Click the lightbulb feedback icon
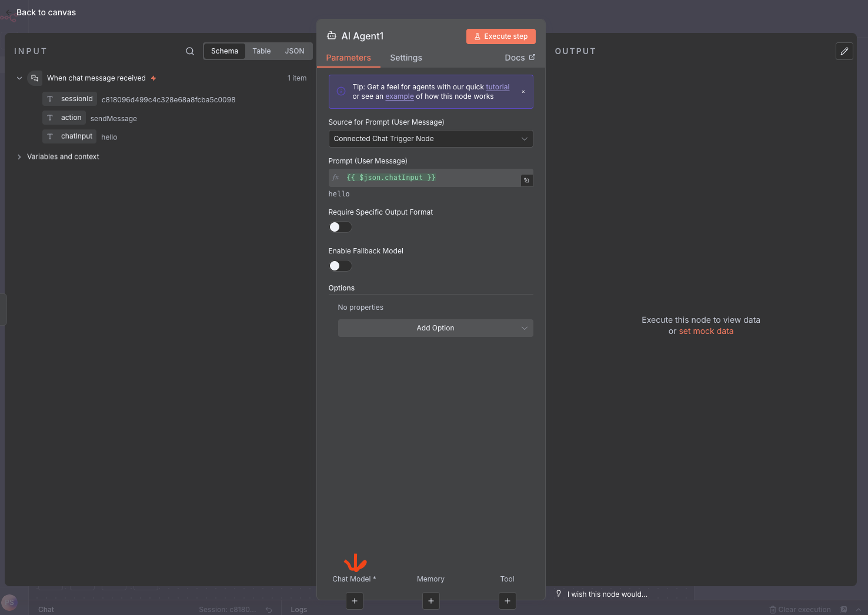The width and height of the screenshot is (868, 615). [x=559, y=594]
